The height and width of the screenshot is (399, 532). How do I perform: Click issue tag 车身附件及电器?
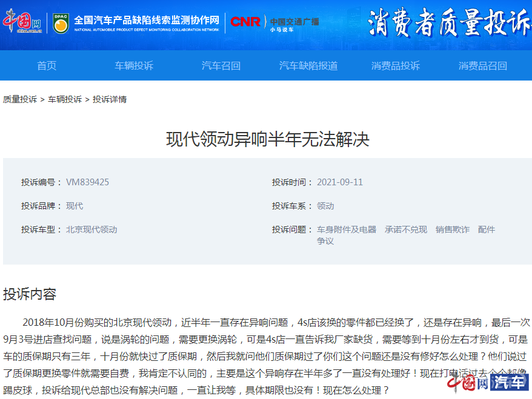[x=347, y=230]
